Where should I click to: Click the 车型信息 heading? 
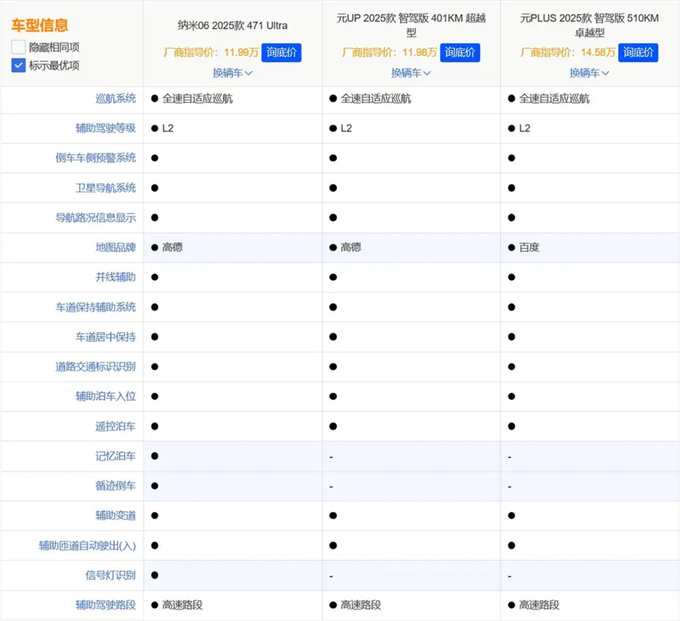point(40,25)
